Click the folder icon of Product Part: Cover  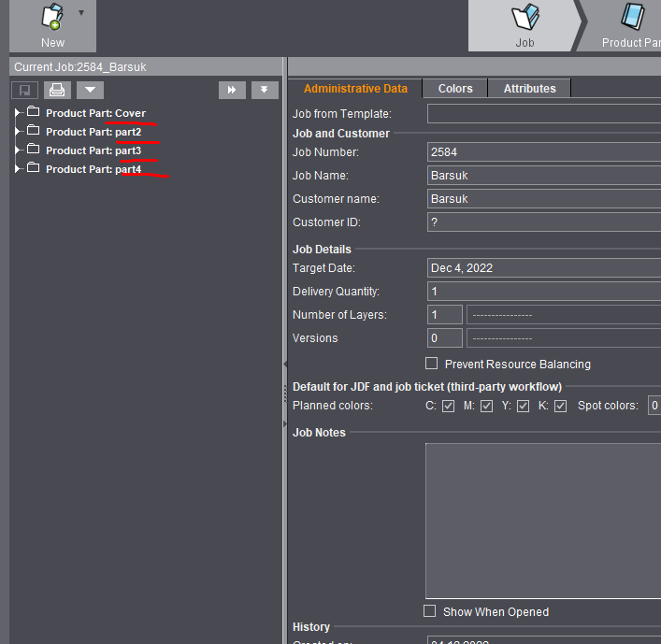coord(34,111)
